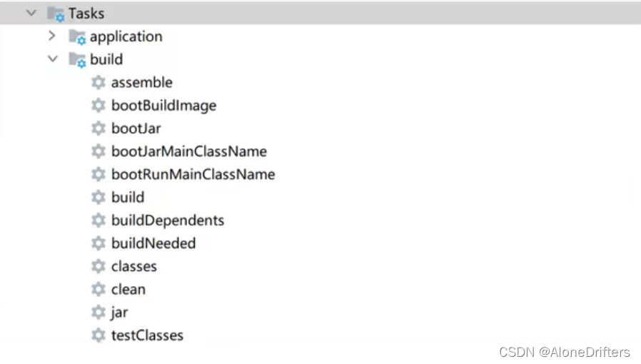Select the bootRunMainClassName task text

click(193, 174)
